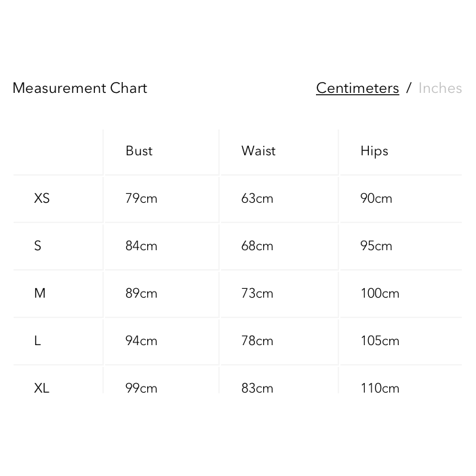Select the XS size row label
This screenshot has width=476, height=476.
42,198
